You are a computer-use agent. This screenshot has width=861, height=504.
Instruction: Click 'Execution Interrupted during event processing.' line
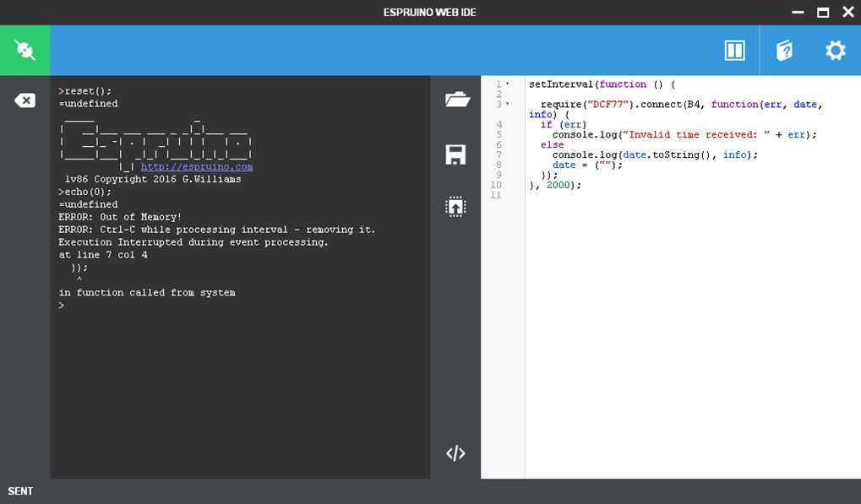(193, 242)
